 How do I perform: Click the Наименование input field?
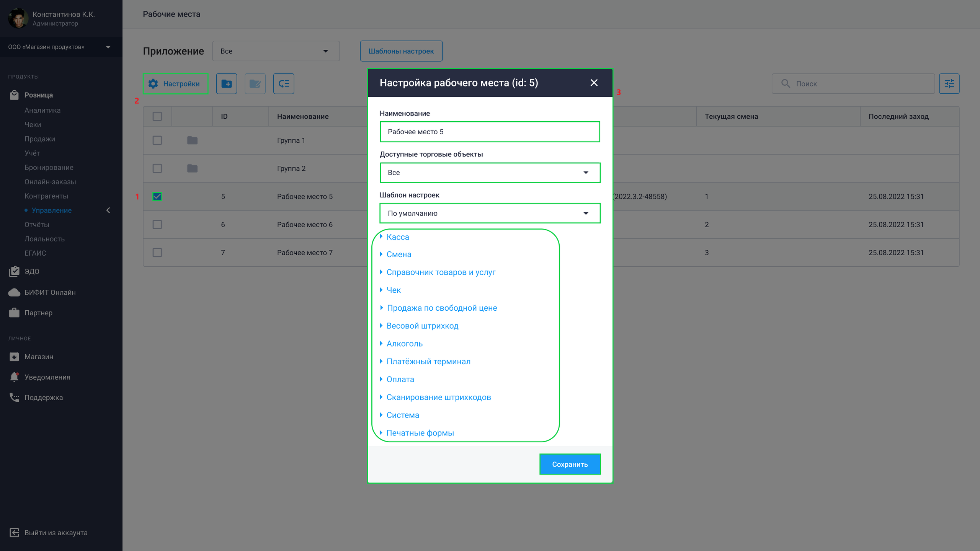(x=490, y=132)
